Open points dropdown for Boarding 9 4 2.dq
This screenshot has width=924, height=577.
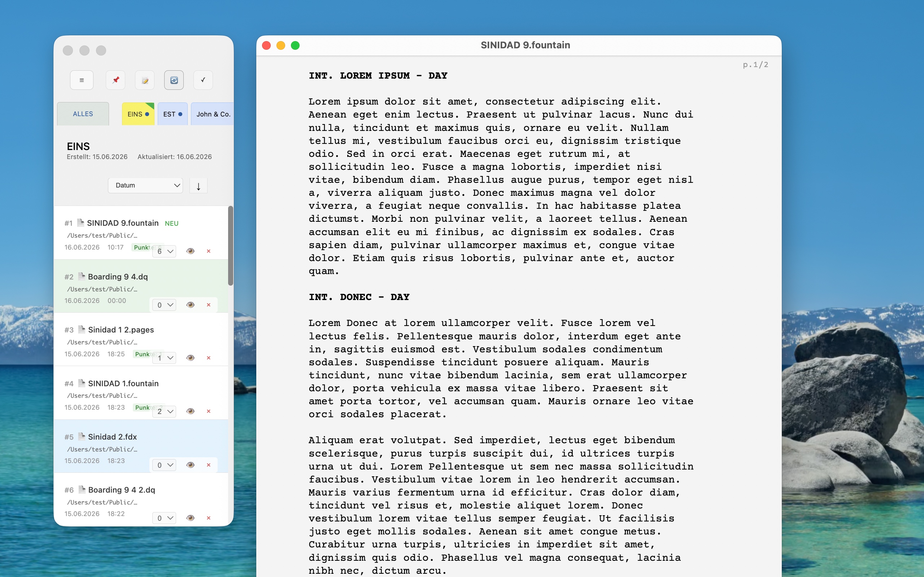coord(164,518)
